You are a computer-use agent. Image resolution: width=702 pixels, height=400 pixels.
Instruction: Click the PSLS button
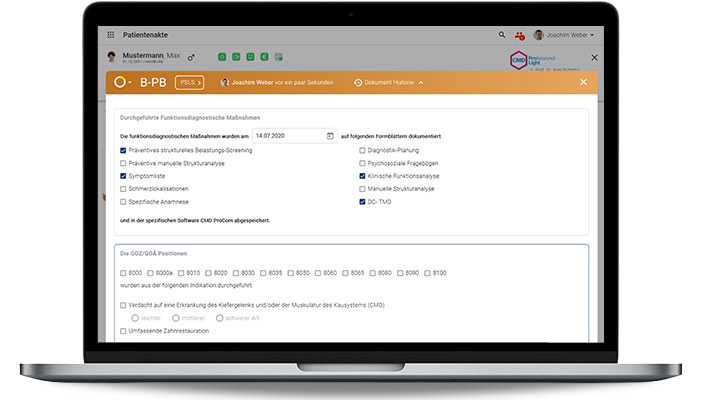[x=190, y=82]
